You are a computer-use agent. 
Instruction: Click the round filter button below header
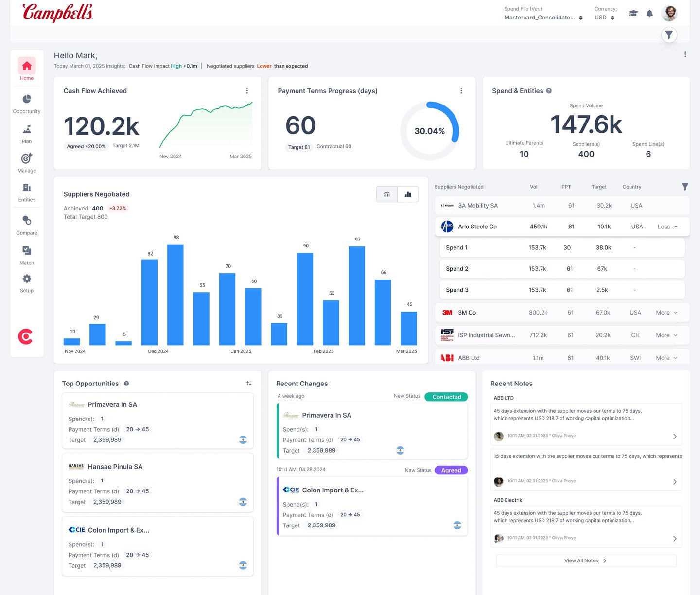(669, 35)
